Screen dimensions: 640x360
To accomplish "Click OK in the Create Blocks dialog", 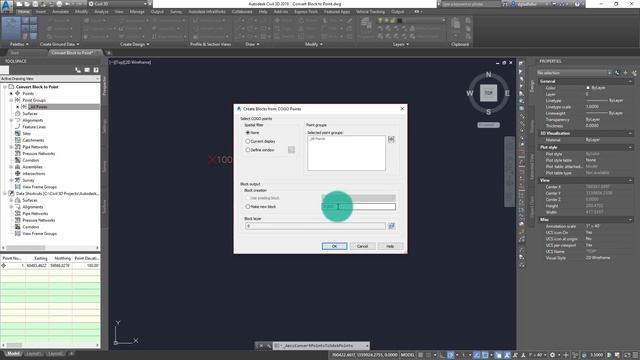I will (x=334, y=246).
